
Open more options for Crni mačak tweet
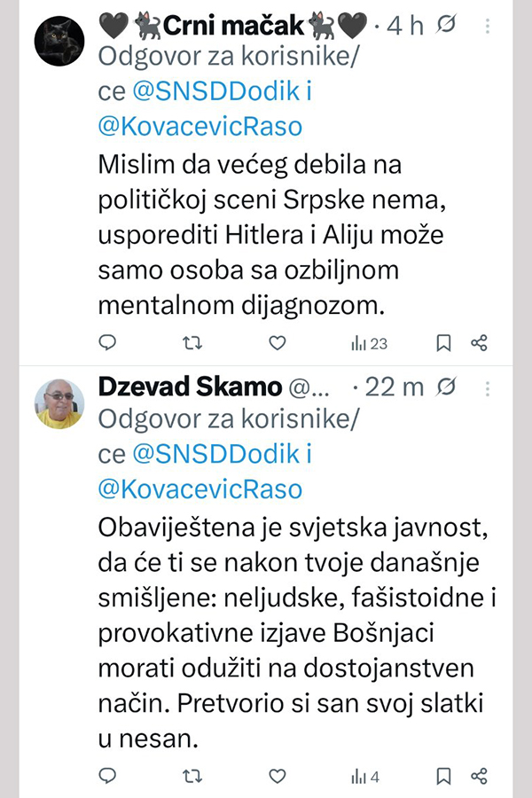click(x=488, y=27)
